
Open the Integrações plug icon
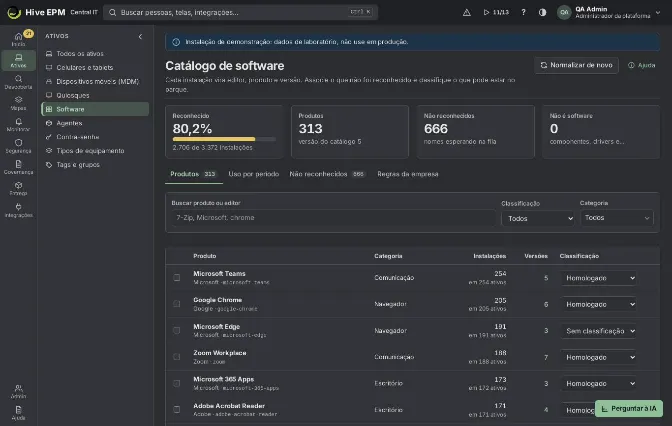(x=18, y=210)
